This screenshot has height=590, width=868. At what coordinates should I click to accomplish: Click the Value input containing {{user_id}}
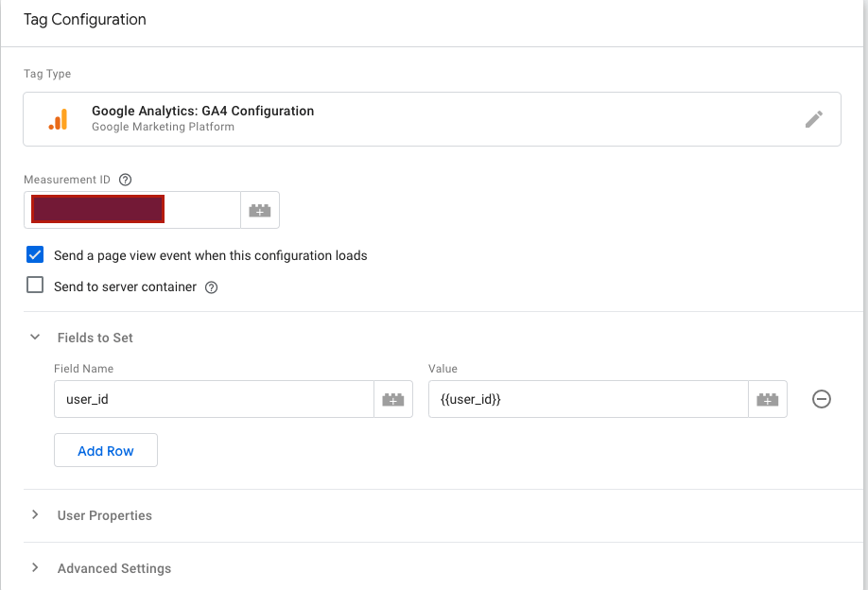click(x=588, y=399)
